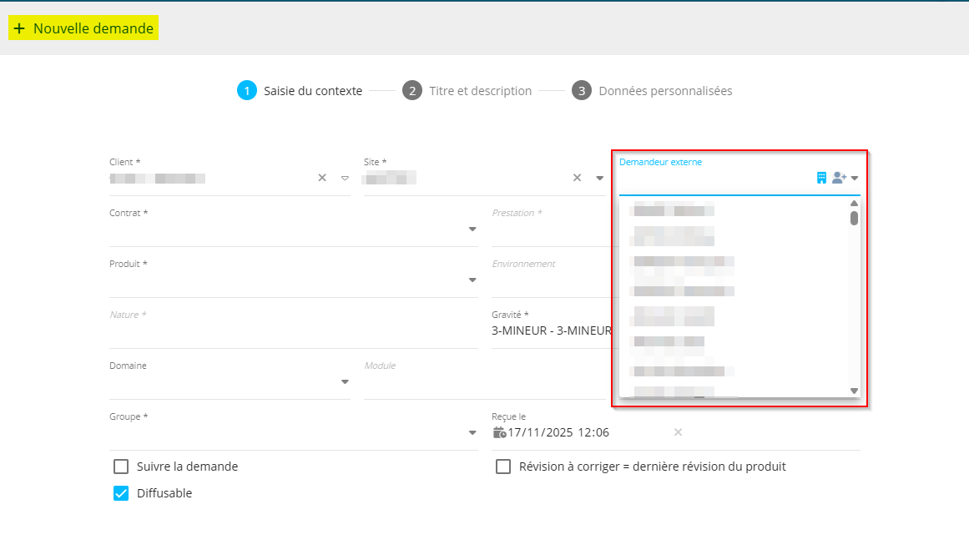Viewport: 969px width, 560px height.
Task: Clear the Client field with its X
Action: [x=322, y=178]
